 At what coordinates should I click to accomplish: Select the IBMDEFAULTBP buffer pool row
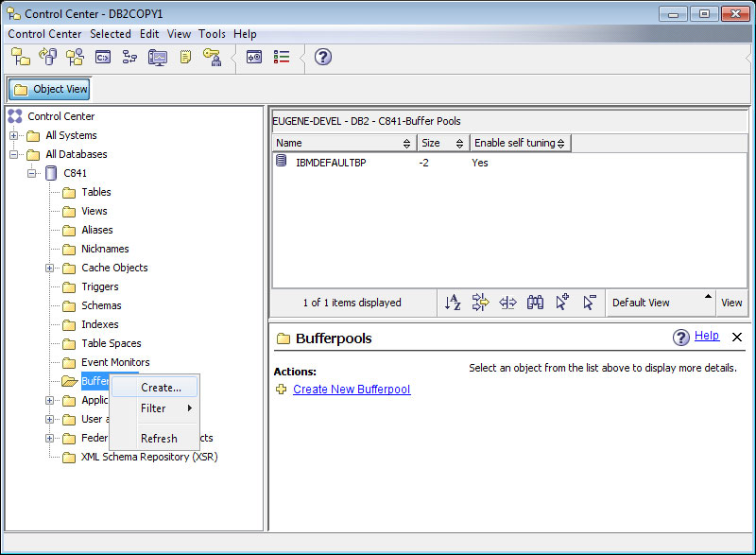pyautogui.click(x=330, y=163)
